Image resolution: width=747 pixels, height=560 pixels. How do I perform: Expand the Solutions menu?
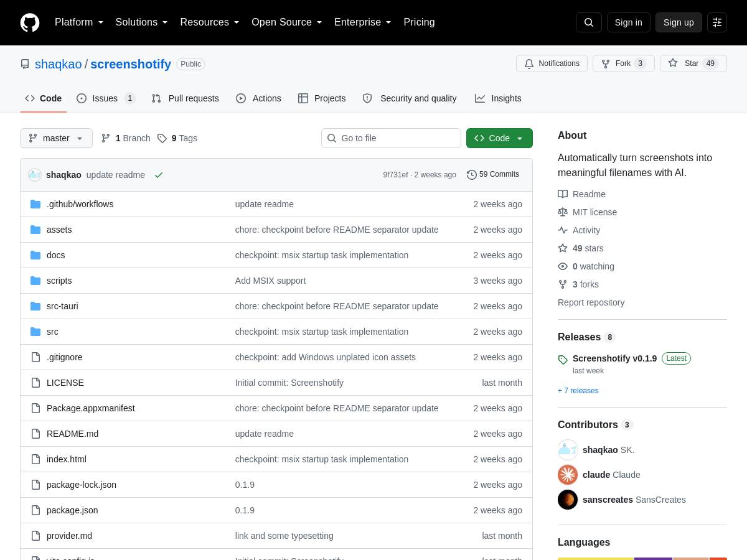click(141, 22)
